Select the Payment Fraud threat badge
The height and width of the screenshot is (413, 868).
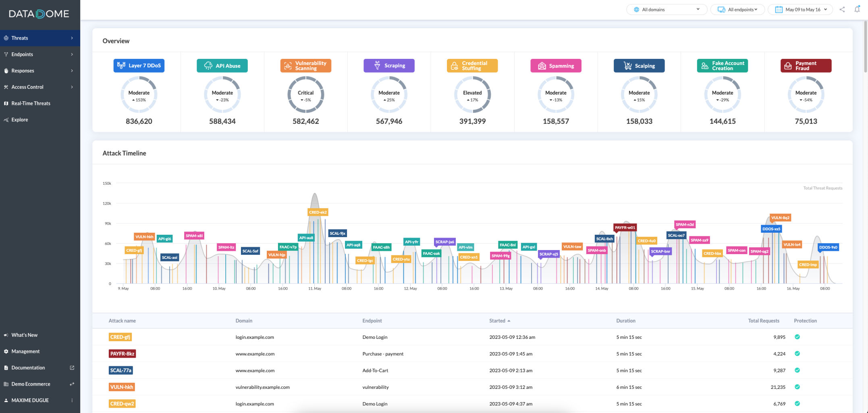(806, 66)
